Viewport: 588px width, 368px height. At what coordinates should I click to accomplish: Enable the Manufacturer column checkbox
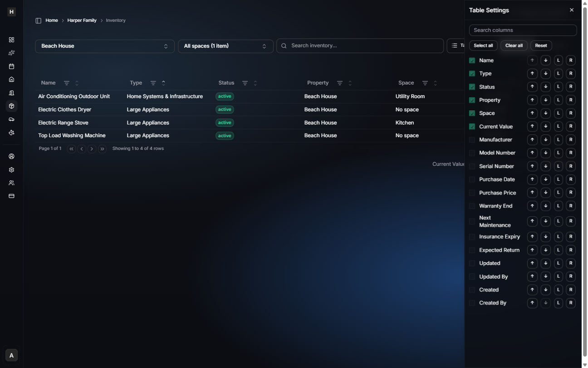pyautogui.click(x=472, y=140)
